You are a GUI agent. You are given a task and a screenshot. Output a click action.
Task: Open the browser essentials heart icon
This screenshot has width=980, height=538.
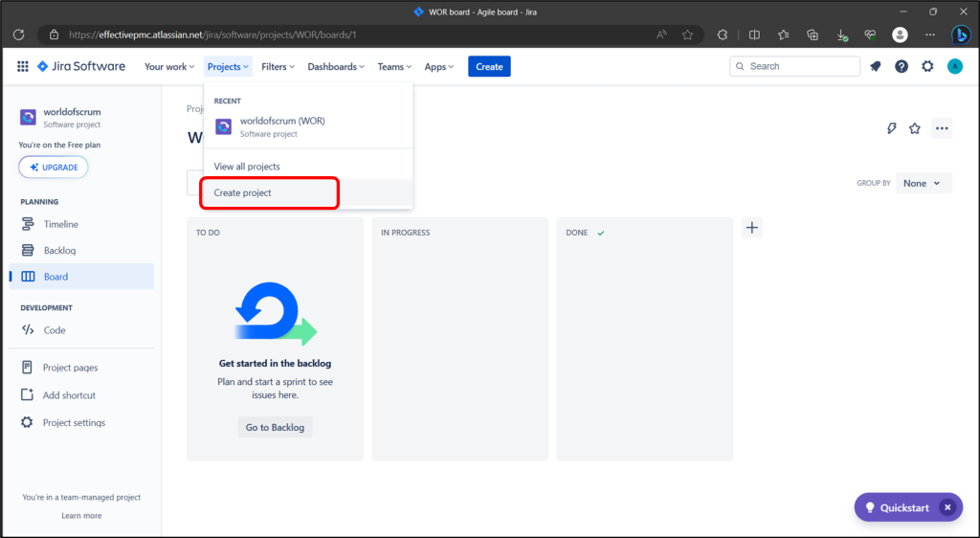point(870,35)
